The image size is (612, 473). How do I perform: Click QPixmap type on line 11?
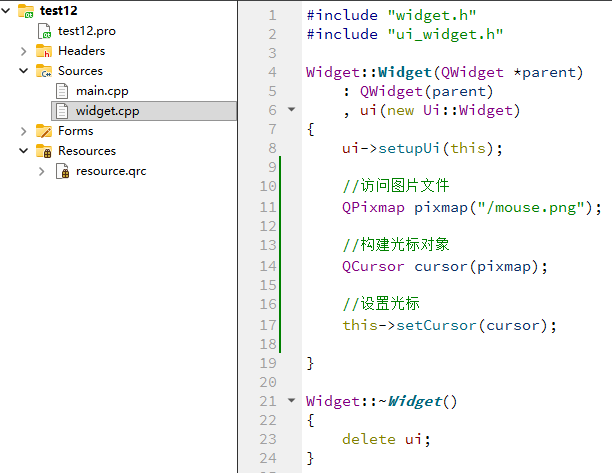pos(373,208)
